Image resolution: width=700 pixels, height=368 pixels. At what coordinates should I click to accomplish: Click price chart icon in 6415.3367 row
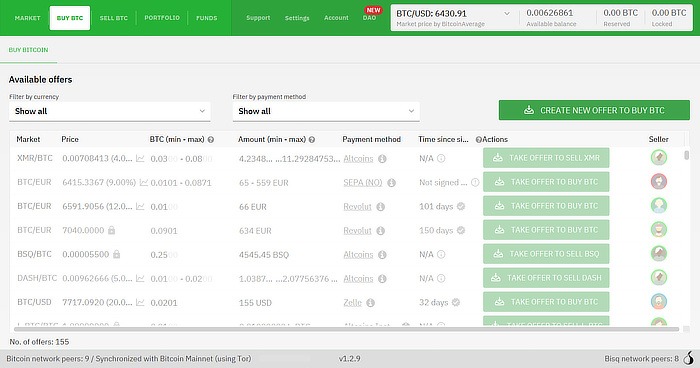click(144, 182)
